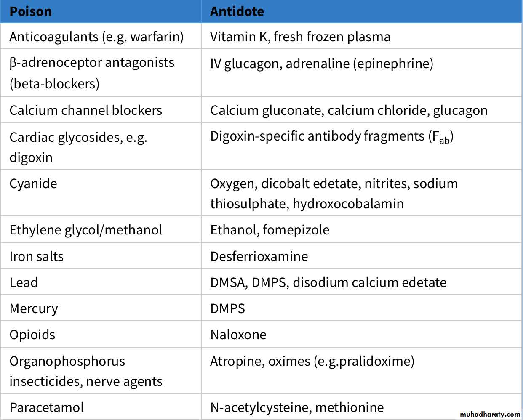Click the Antidote column header
Screen dimensions: 523x420
237,11
